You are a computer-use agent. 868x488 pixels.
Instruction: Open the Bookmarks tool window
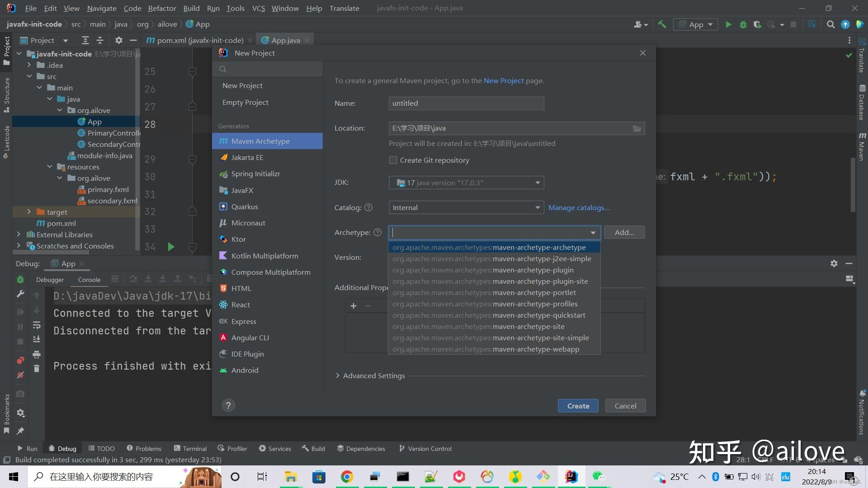pyautogui.click(x=6, y=413)
